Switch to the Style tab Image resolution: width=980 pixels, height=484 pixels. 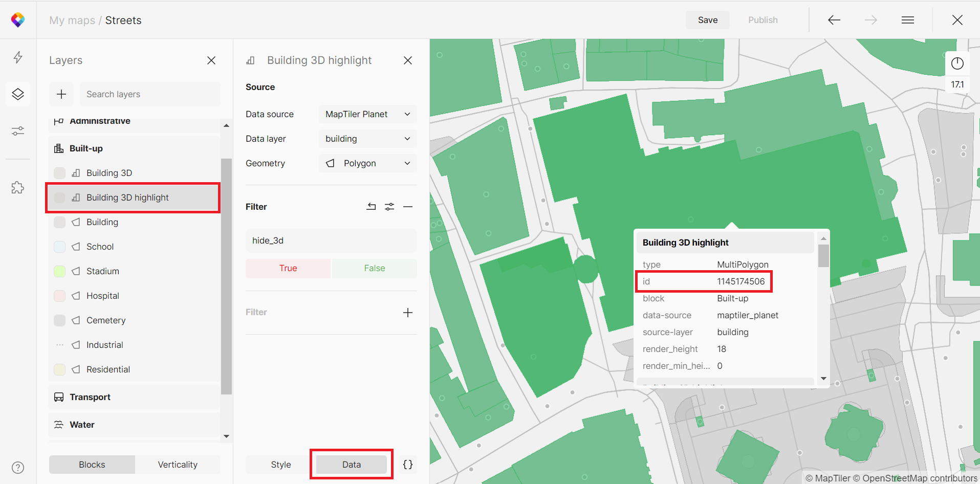point(281,465)
